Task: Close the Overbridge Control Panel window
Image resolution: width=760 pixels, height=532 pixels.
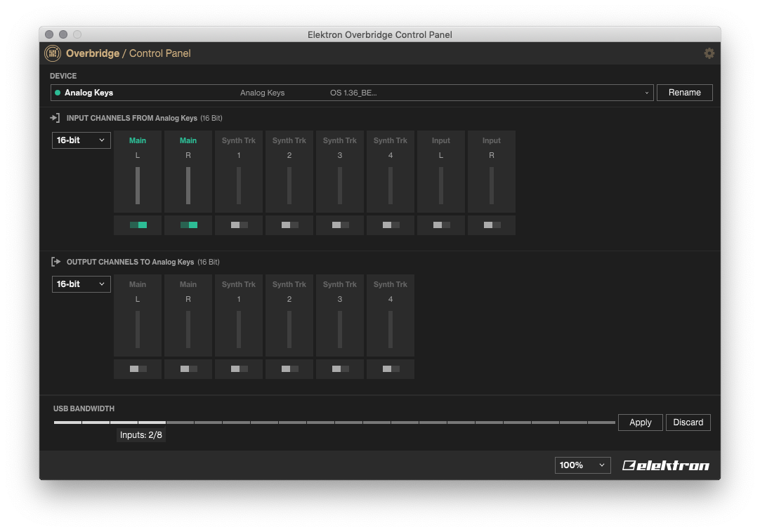Action: click(x=49, y=34)
